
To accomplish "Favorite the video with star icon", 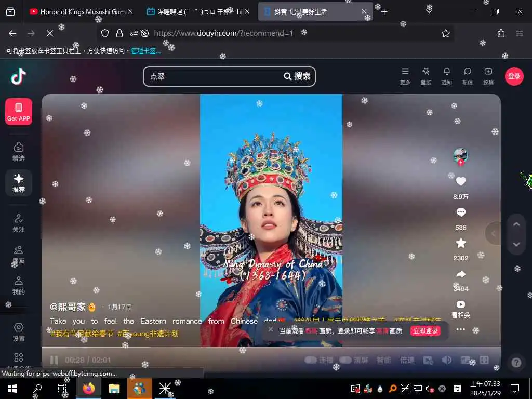I will coord(461,243).
